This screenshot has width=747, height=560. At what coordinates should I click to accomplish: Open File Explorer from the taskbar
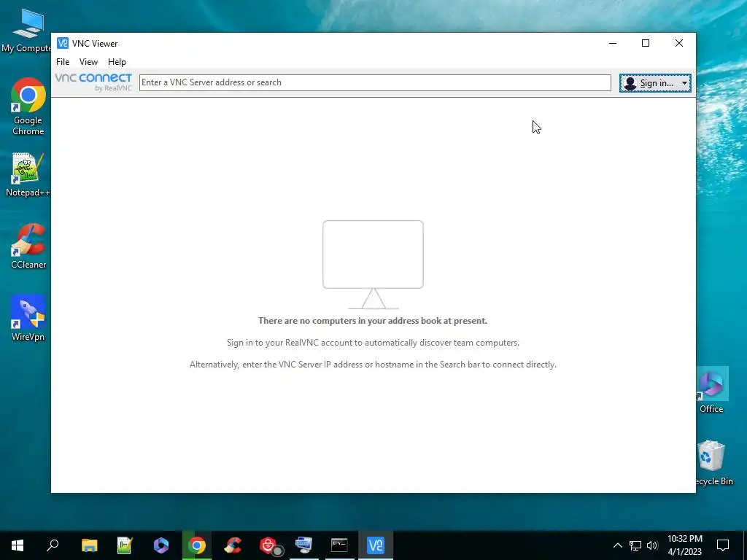pos(89,545)
